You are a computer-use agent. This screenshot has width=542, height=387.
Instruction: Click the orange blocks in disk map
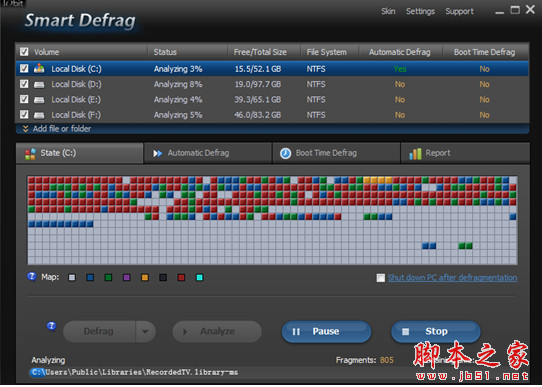[377, 180]
